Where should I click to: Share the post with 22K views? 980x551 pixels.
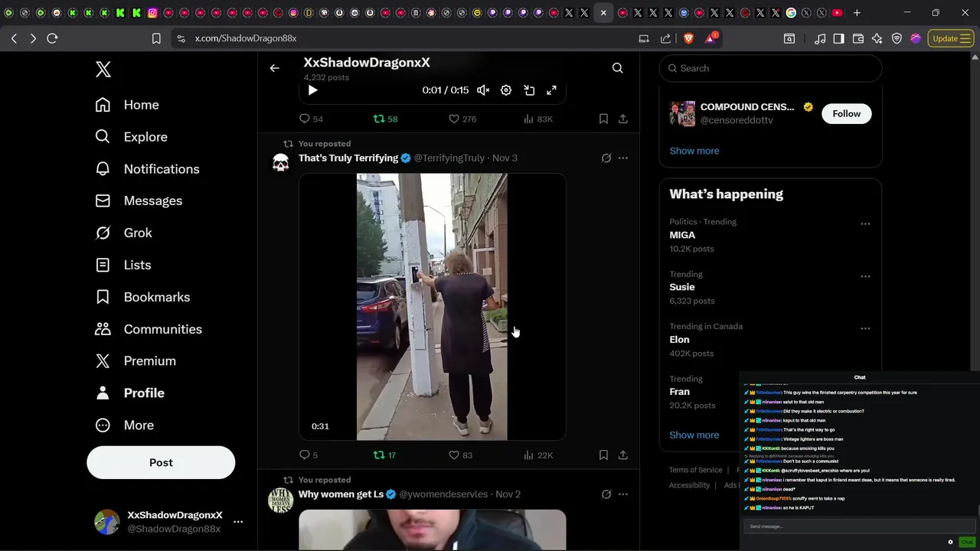coord(623,455)
